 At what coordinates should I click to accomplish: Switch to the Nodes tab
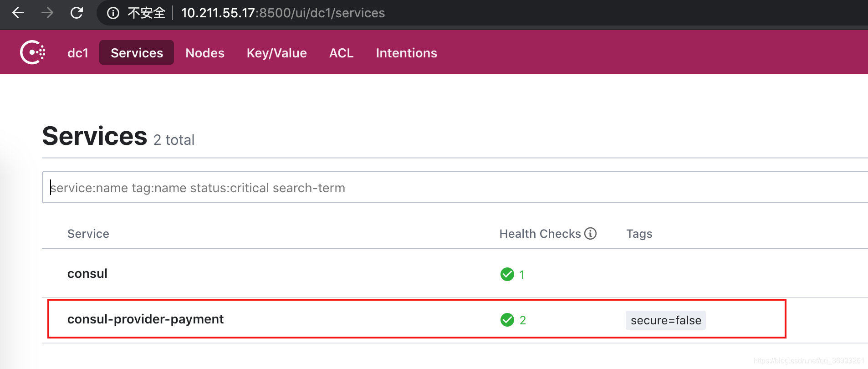click(x=205, y=53)
